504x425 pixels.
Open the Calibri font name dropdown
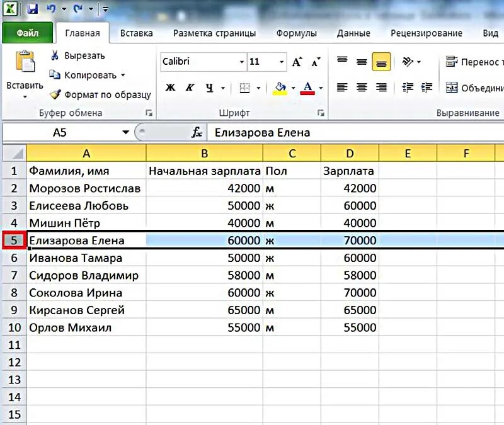click(x=242, y=62)
